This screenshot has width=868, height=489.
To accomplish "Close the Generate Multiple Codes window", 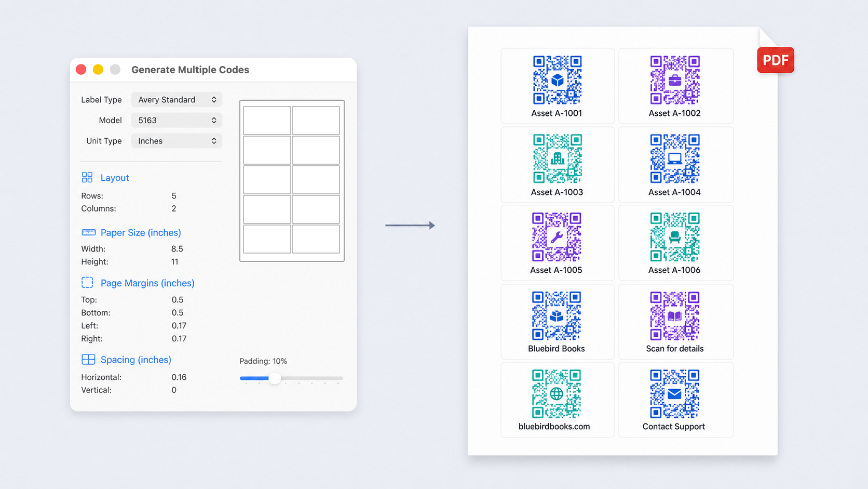I will click(81, 70).
